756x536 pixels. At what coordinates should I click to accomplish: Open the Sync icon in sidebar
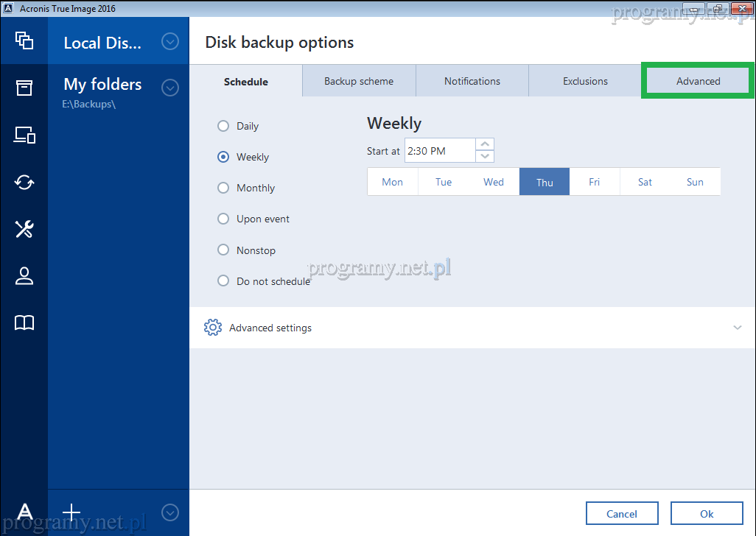[x=24, y=182]
